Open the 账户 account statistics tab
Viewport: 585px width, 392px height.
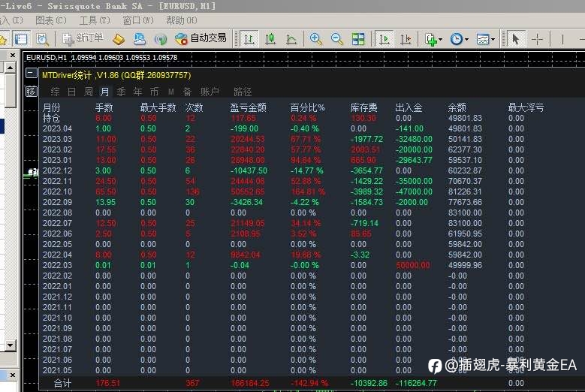click(210, 92)
